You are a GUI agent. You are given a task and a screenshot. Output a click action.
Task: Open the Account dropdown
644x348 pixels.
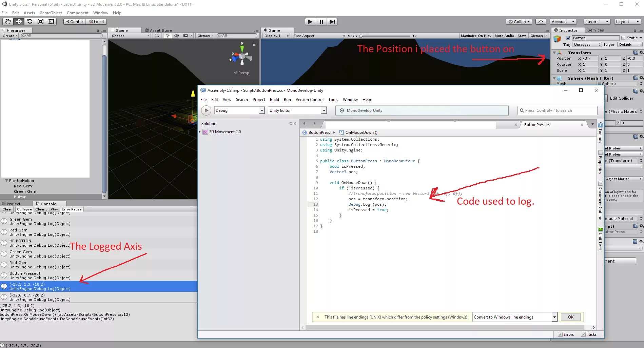[x=563, y=22]
